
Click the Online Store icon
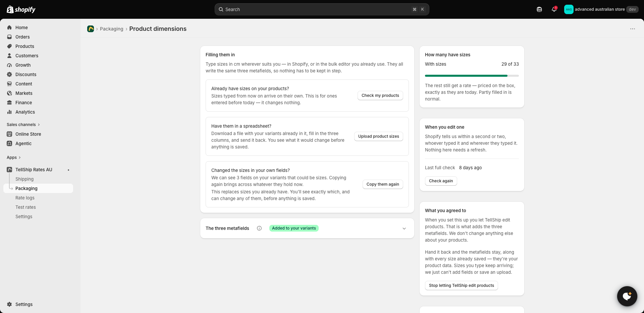(9, 134)
